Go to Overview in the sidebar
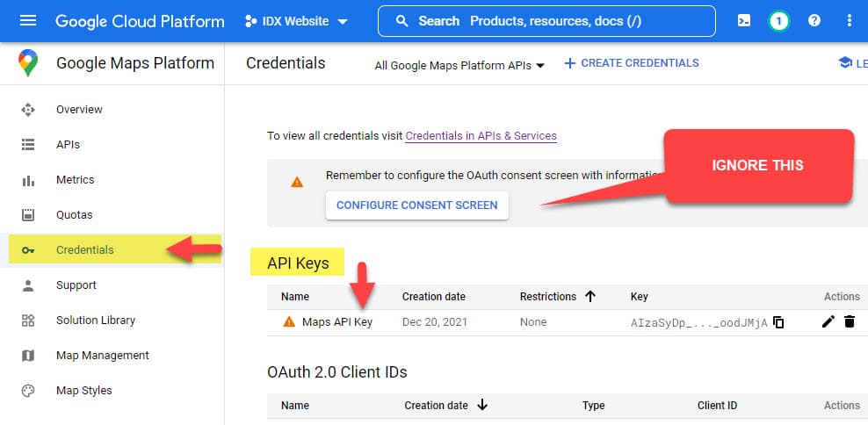This screenshot has width=868, height=425. [x=79, y=110]
